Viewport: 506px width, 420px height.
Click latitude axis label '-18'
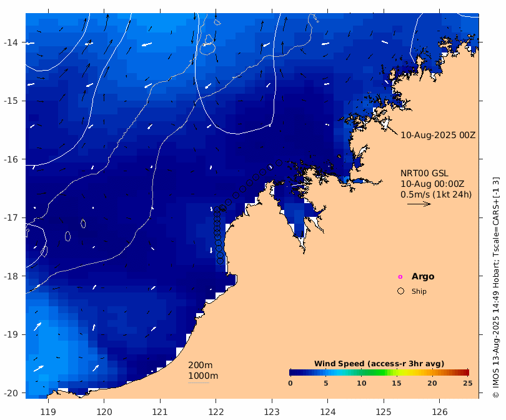(11, 276)
